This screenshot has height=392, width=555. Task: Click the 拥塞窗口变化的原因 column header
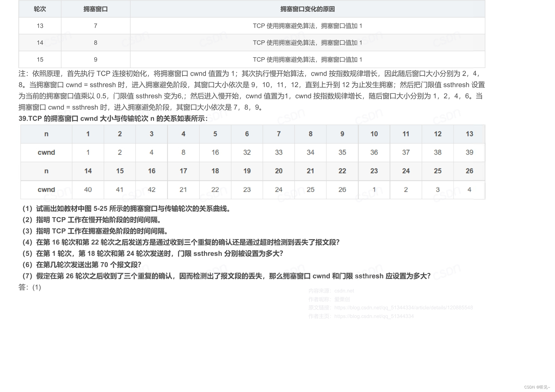tap(307, 9)
